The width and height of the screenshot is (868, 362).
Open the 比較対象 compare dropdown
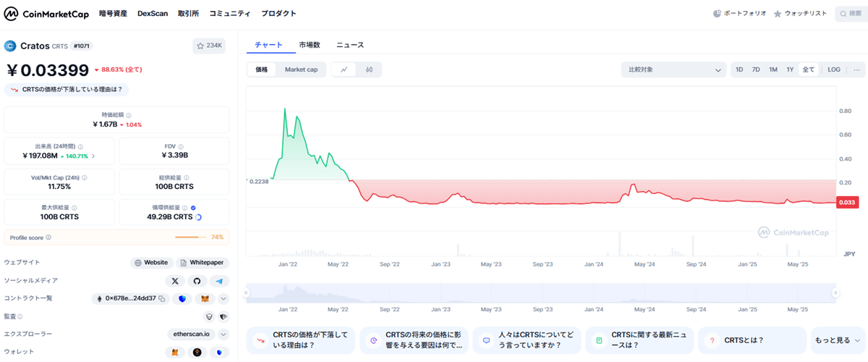pyautogui.click(x=673, y=70)
